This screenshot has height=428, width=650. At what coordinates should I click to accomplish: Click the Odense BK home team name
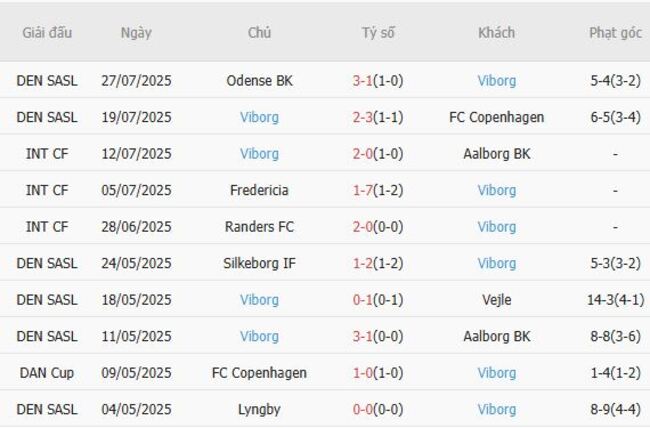click(259, 81)
